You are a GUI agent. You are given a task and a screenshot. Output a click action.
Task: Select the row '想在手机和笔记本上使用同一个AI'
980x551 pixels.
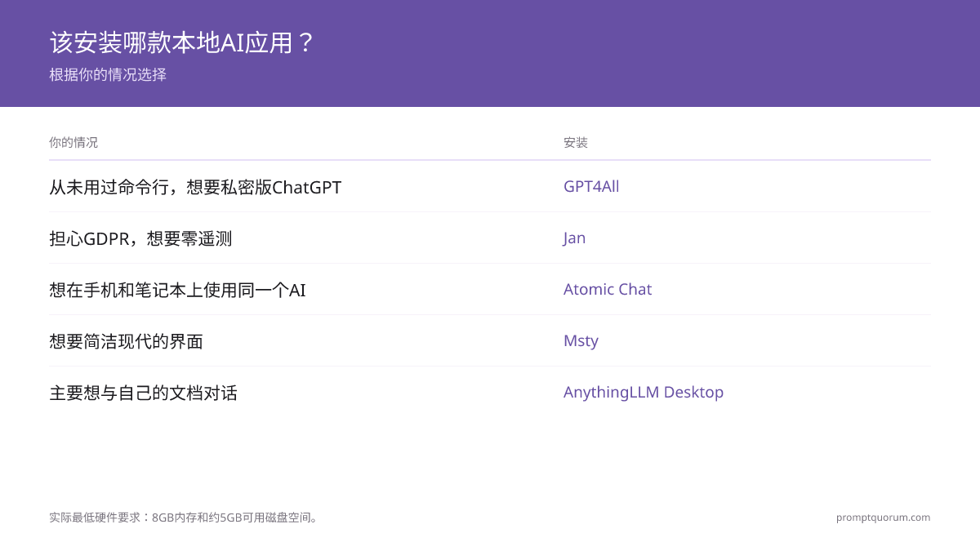[490, 290]
